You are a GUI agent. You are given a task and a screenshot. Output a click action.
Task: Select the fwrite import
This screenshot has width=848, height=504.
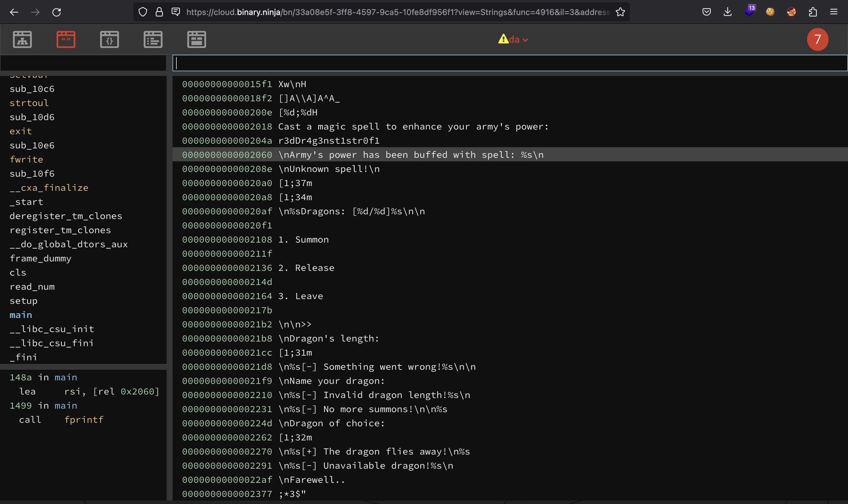pyautogui.click(x=26, y=159)
